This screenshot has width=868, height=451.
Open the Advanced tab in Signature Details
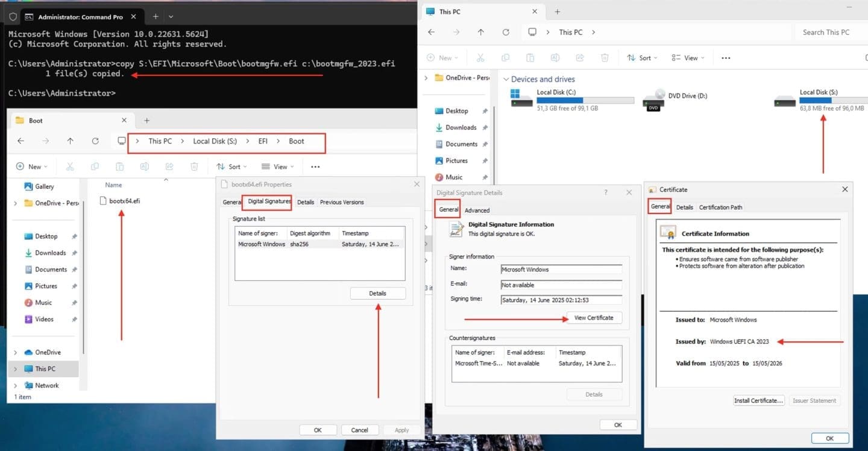pos(477,210)
